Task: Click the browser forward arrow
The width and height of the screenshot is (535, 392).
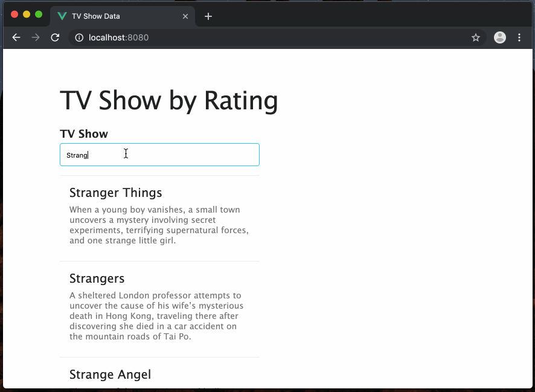Action: tap(36, 37)
